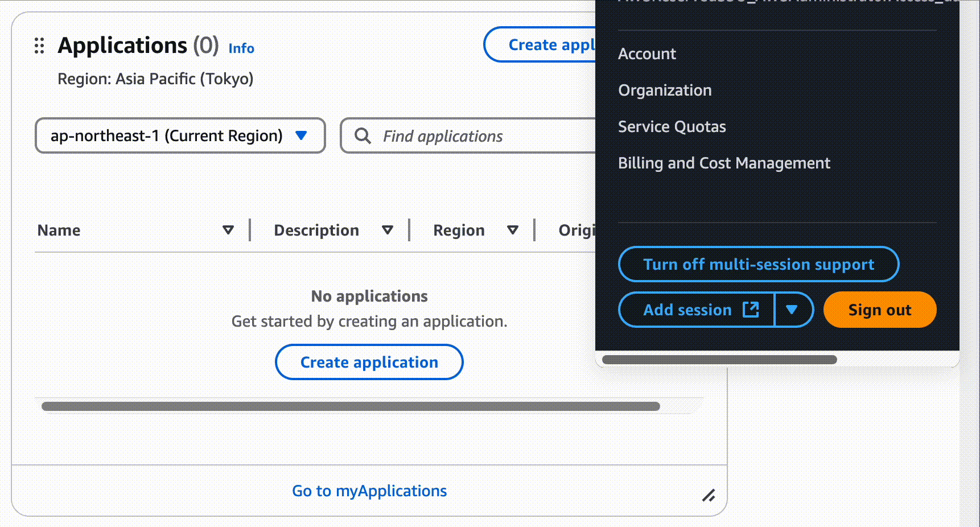Viewport: 980px width, 527px height.
Task: Click the search magnifier icon
Action: 363,136
